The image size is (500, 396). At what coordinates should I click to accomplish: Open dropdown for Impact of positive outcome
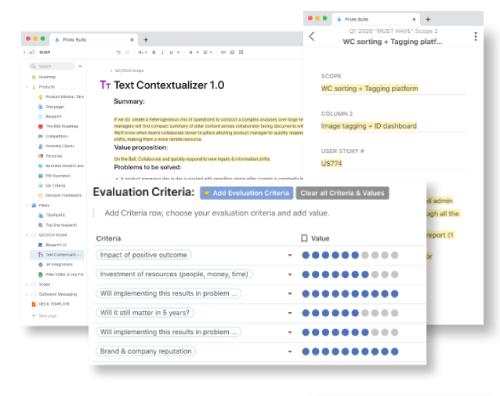(290, 255)
